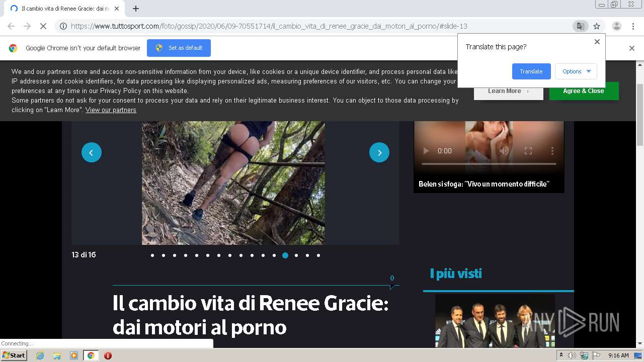The image size is (644, 362).
Task: Click the Translate button
Action: point(531,71)
